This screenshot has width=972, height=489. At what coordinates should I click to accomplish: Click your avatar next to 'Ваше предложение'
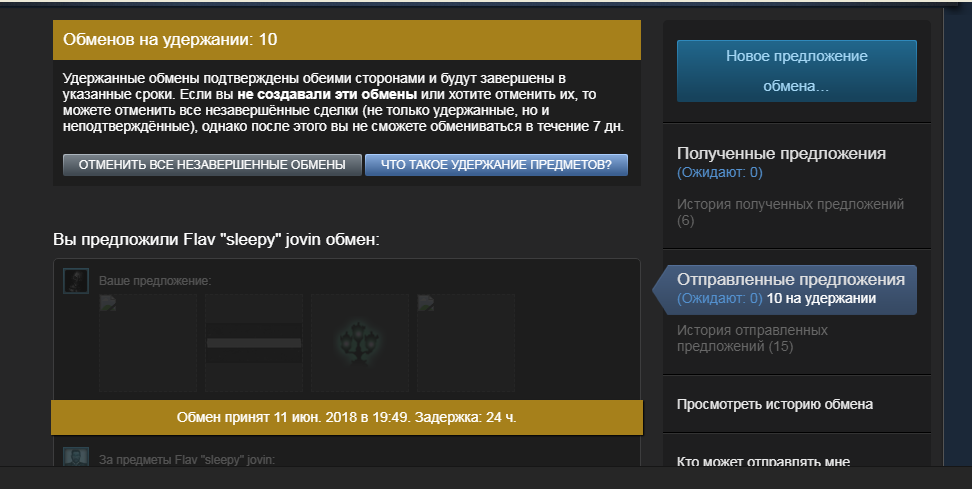point(76,281)
